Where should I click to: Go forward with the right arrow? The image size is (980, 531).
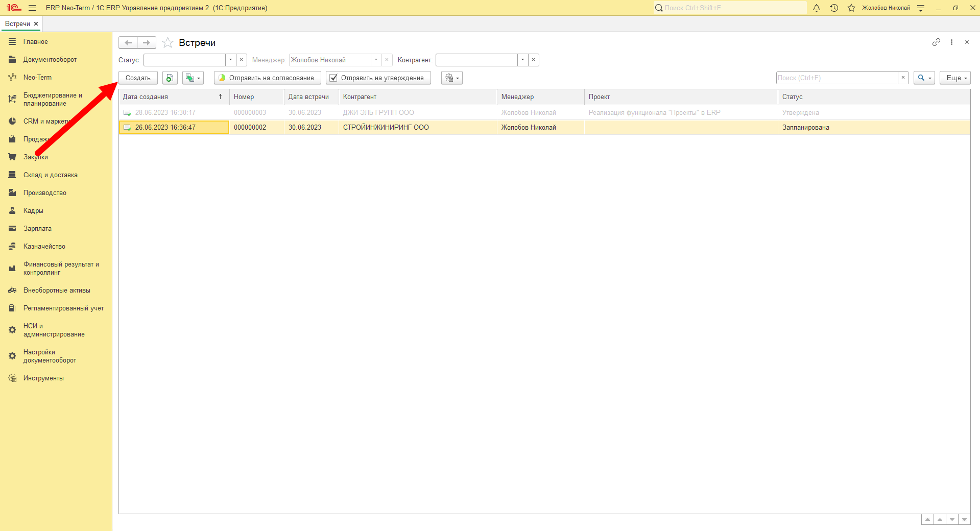[x=147, y=42]
